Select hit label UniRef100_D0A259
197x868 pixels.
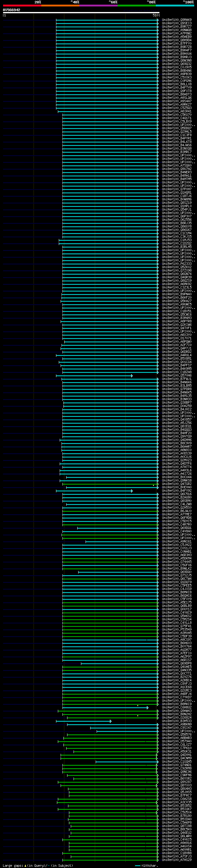pos(176,406)
